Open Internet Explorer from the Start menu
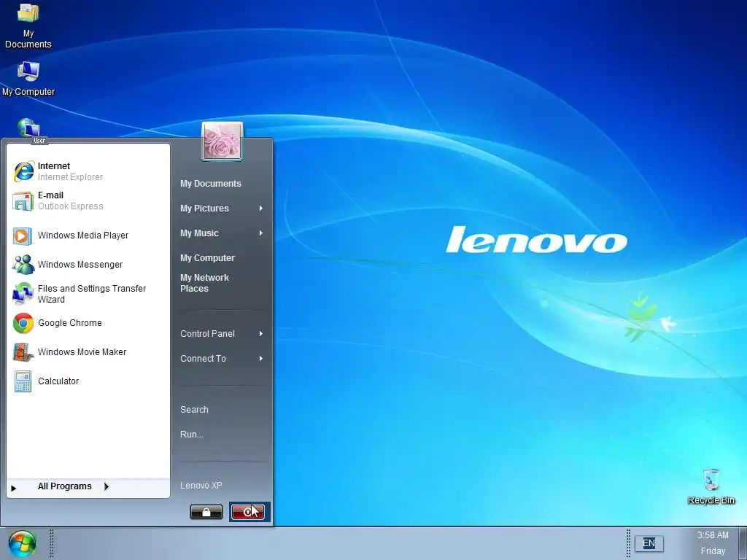 point(88,171)
